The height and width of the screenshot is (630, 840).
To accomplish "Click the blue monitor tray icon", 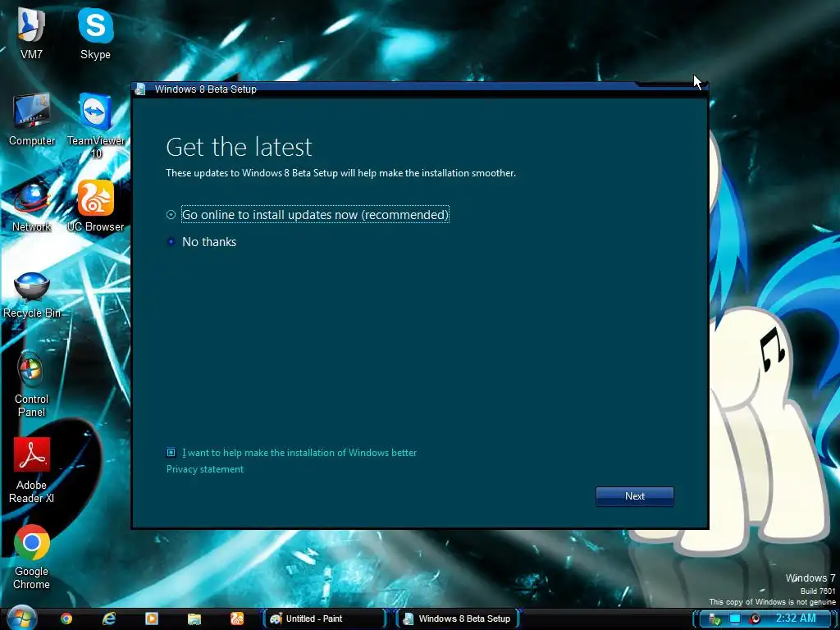I will 735,619.
